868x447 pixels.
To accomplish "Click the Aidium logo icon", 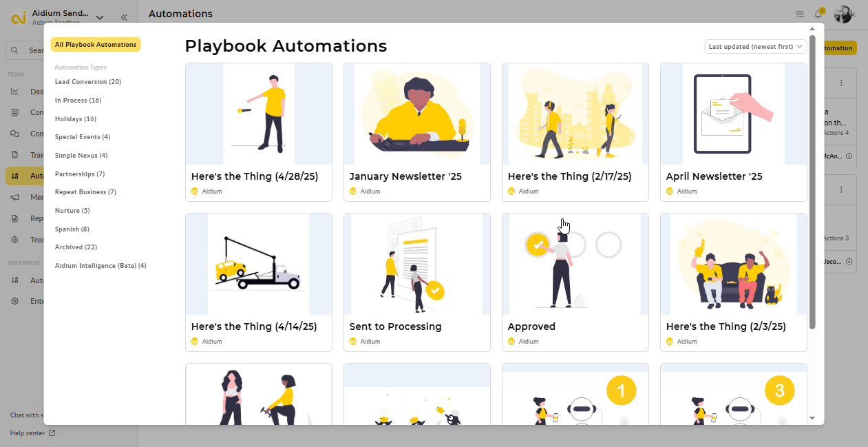I will click(19, 18).
